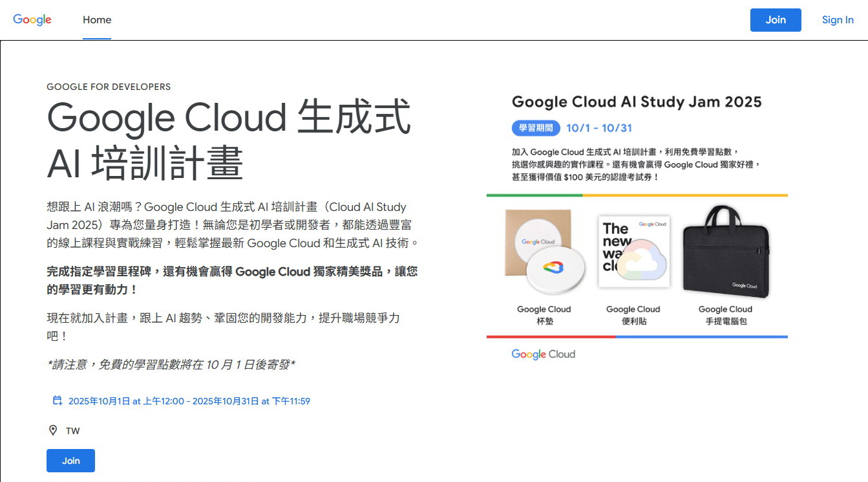Click the Google logo in the header
868x482 pixels.
click(32, 19)
